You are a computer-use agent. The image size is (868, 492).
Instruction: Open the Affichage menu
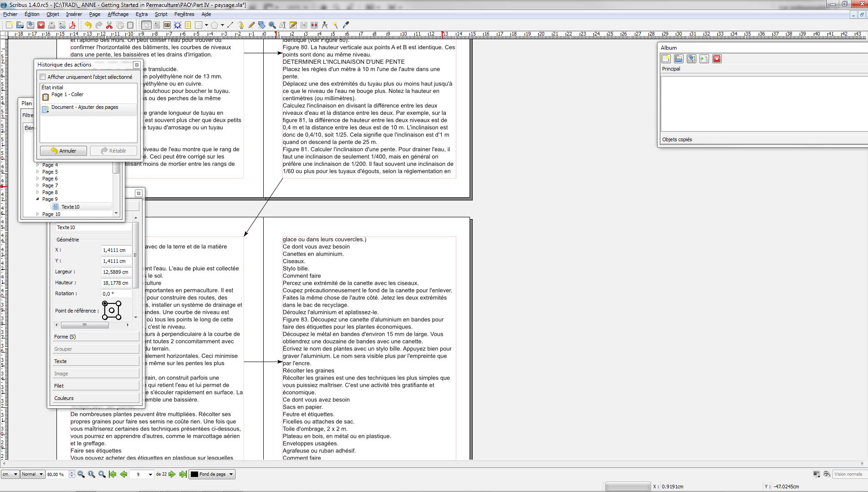(x=118, y=14)
